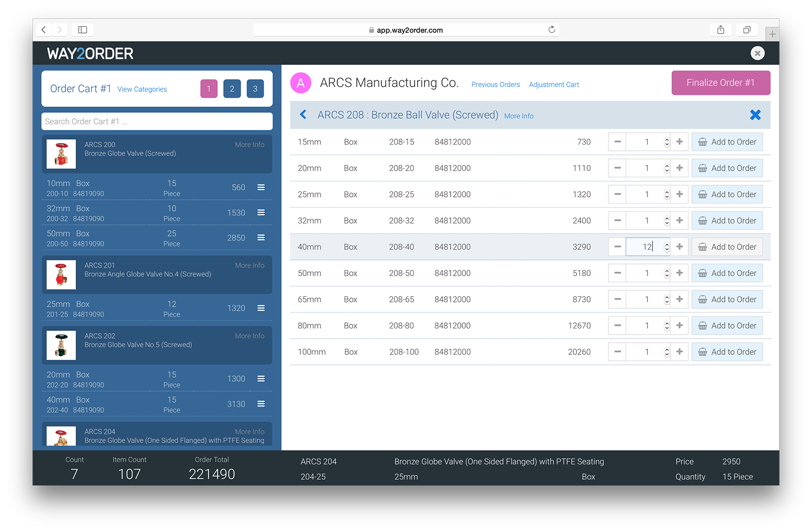This screenshot has width=812, height=532.
Task: Click the back chevron next to ARCS 208 title
Action: pos(303,115)
